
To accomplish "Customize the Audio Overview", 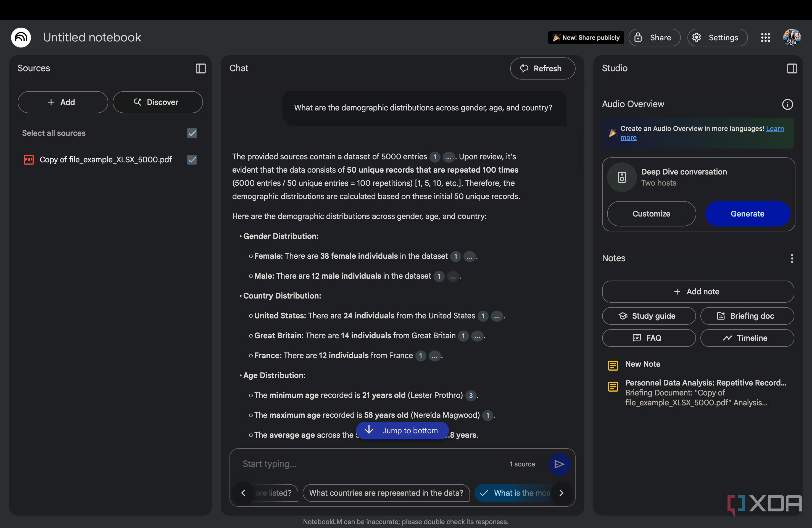I will (651, 213).
